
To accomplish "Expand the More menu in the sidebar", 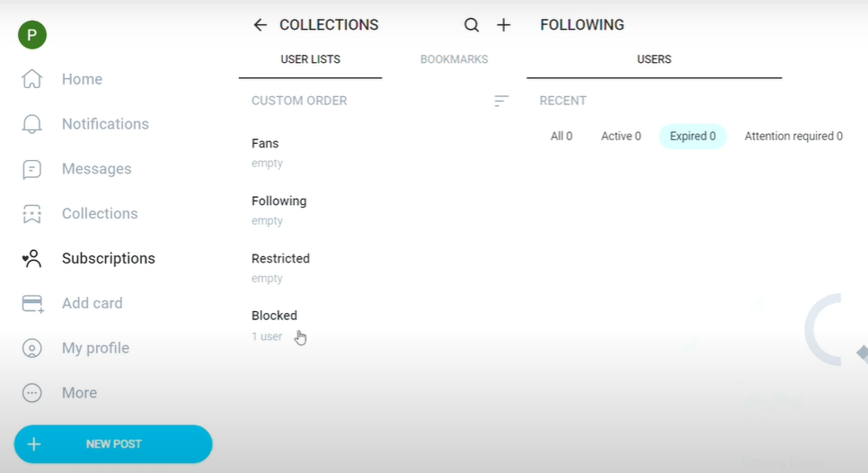I will tap(79, 393).
